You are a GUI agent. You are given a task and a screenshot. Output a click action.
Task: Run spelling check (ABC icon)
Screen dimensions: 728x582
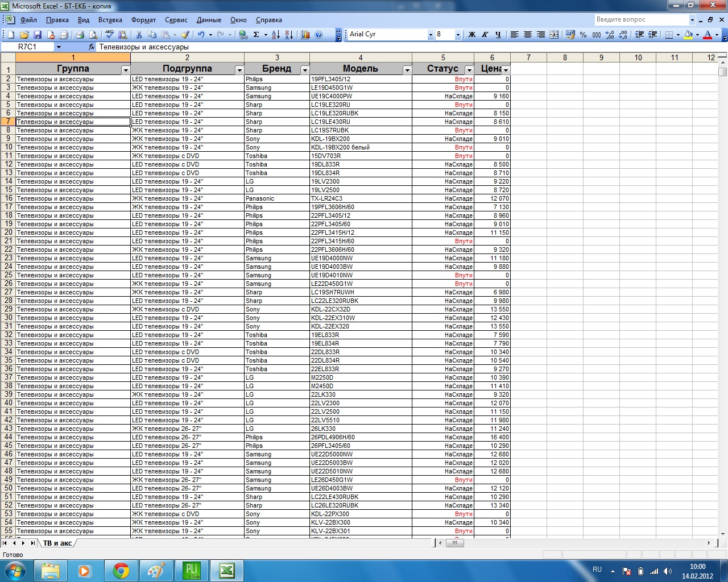click(x=109, y=35)
